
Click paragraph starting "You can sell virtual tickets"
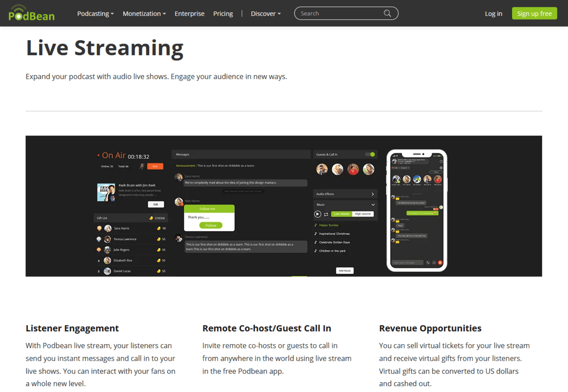click(x=454, y=364)
